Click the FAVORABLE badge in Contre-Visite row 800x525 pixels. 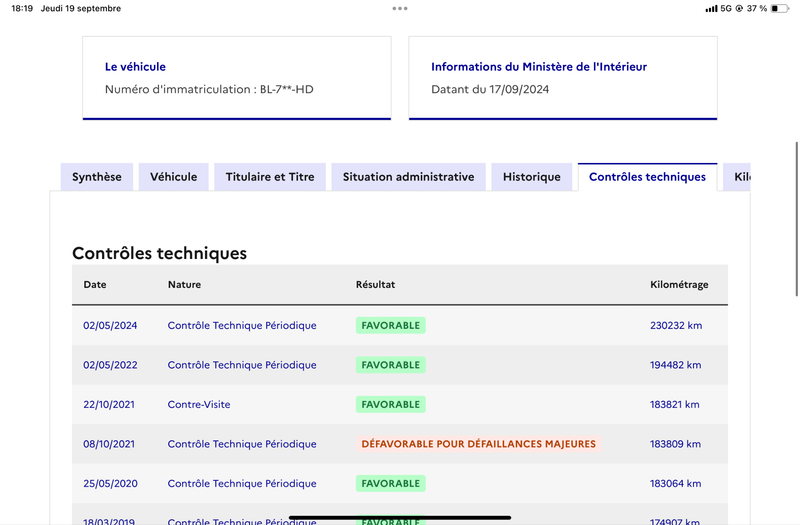[391, 405]
